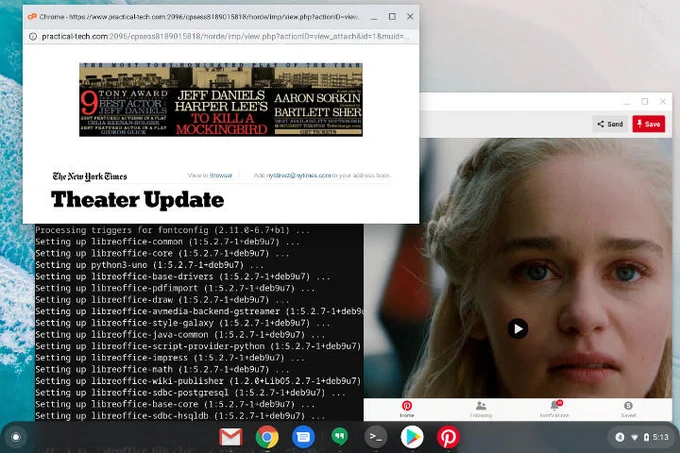Open the Pinterest Notifications tab
The height and width of the screenshot is (453, 680).
pyautogui.click(x=554, y=409)
